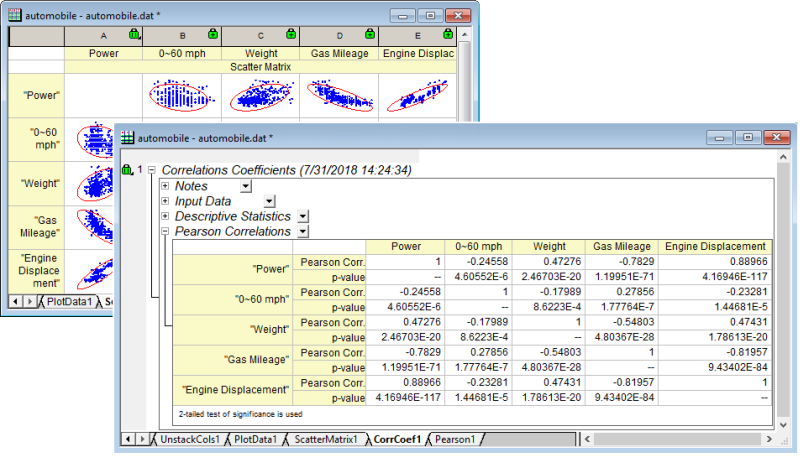Select the PlotData1 tab in the back window
The image size is (800, 457).
[x=69, y=301]
